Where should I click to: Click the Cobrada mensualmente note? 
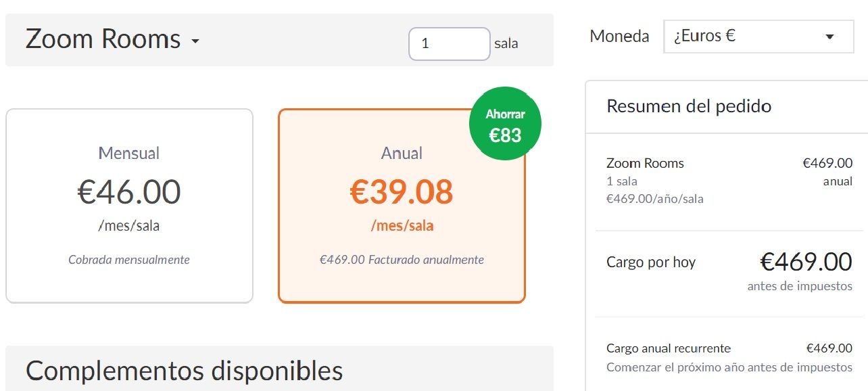tap(129, 260)
